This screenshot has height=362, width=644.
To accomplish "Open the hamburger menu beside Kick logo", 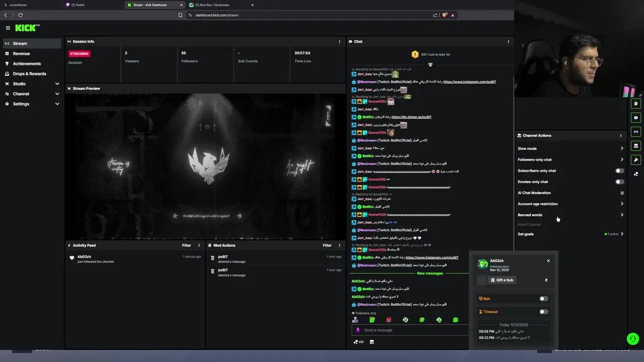I will click(8, 28).
